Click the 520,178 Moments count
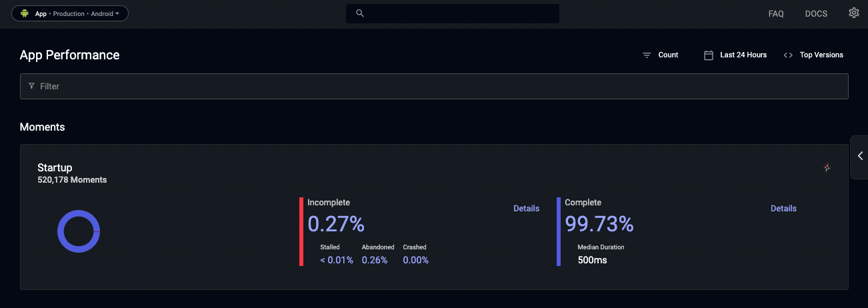Viewport: 868px width, 308px height. [72, 180]
